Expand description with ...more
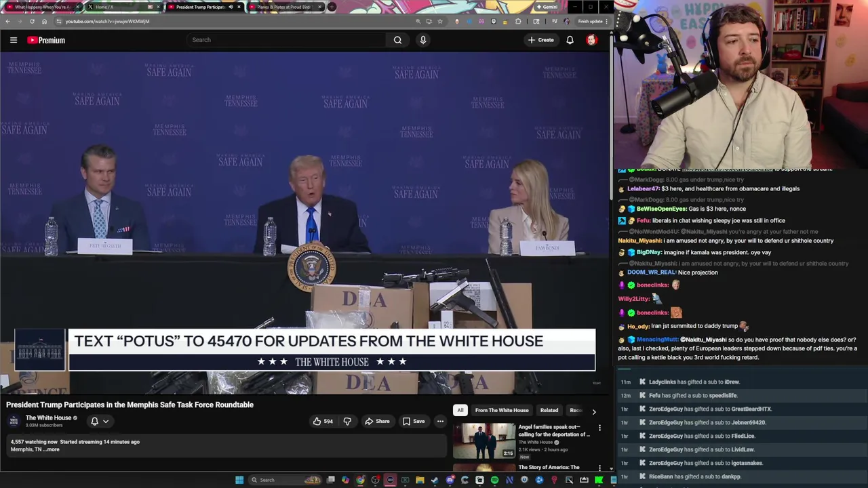 click(52, 449)
